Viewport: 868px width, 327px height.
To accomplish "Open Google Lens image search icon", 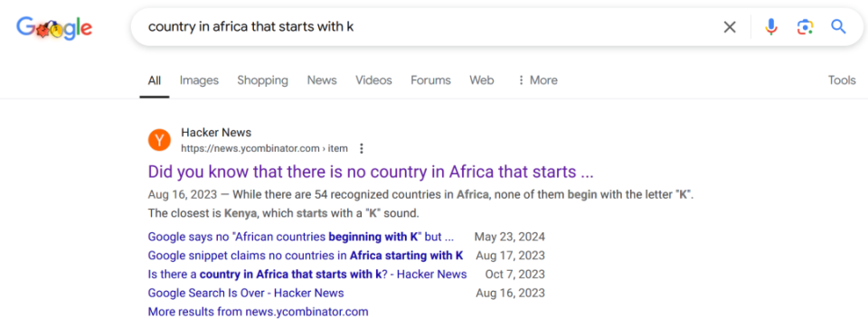I will [805, 26].
